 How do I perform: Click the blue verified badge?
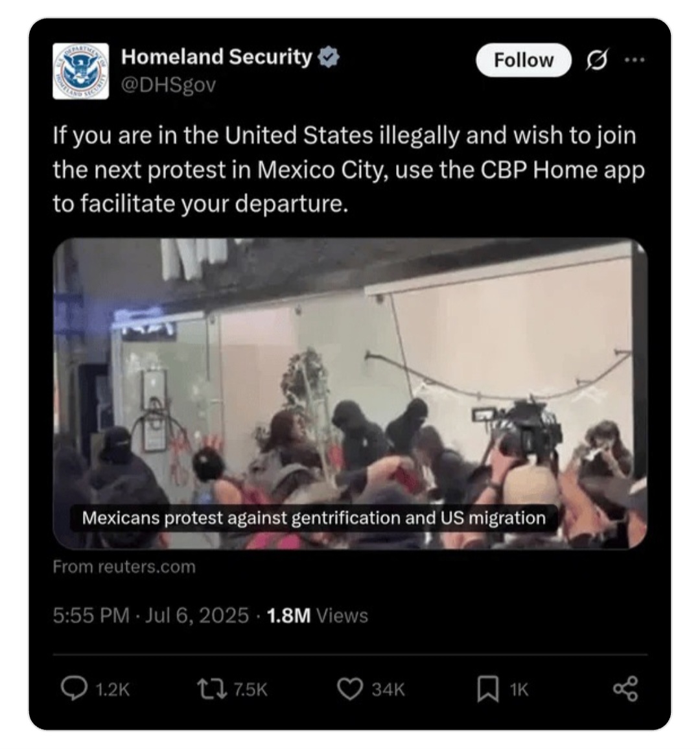(329, 56)
